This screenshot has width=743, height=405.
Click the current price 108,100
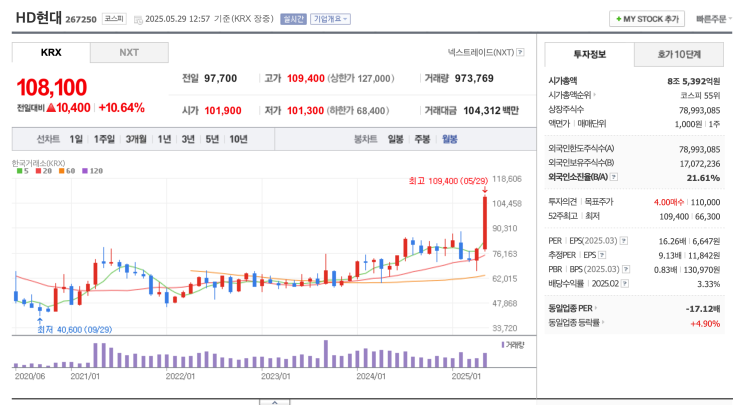[52, 88]
